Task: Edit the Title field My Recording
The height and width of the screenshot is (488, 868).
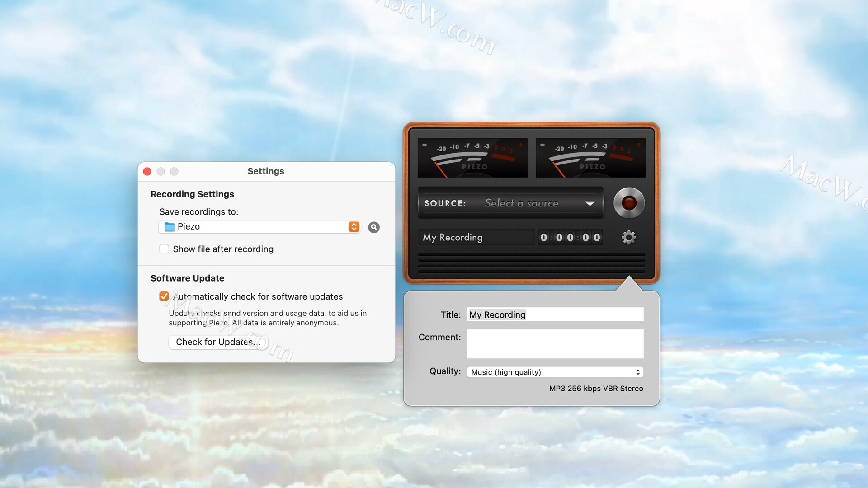Action: coord(555,314)
